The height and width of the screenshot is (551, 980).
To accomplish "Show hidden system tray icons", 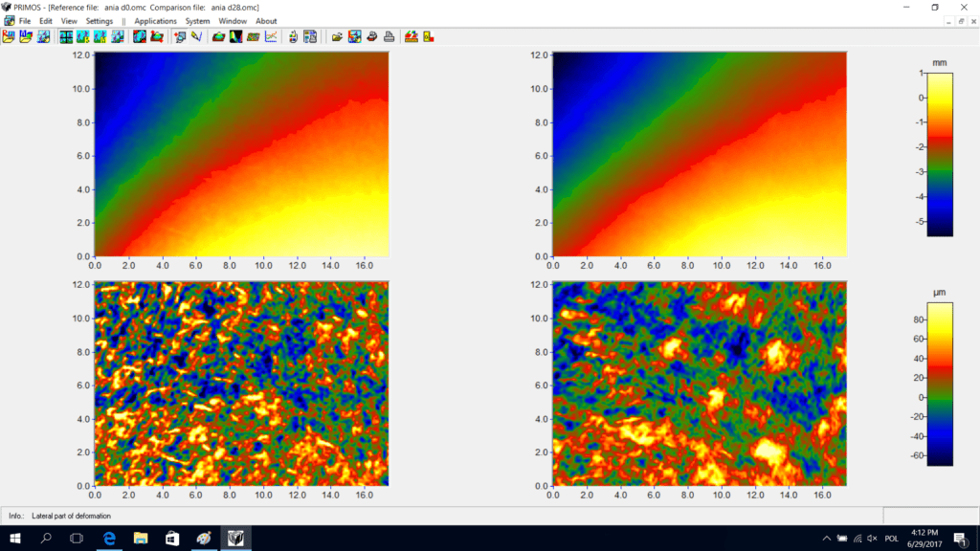I will [826, 538].
